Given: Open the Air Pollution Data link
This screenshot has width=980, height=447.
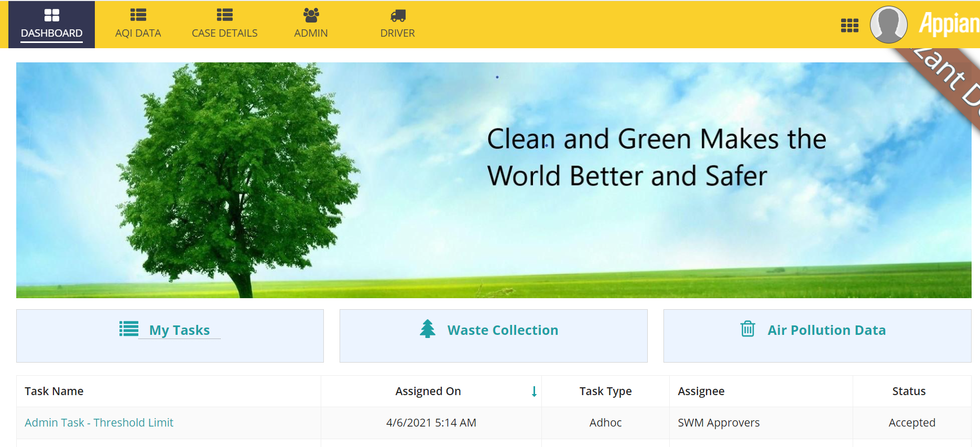Looking at the screenshot, I should (826, 330).
